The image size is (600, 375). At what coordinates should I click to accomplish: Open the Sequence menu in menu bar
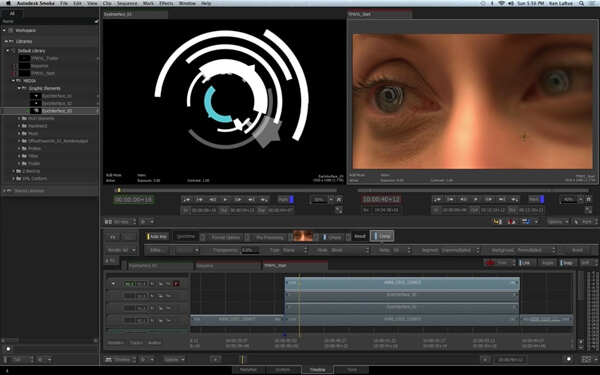click(x=127, y=3)
